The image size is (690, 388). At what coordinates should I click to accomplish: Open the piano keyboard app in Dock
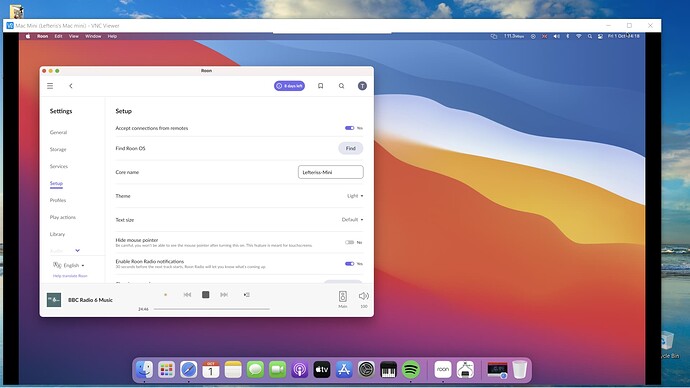[x=389, y=370]
